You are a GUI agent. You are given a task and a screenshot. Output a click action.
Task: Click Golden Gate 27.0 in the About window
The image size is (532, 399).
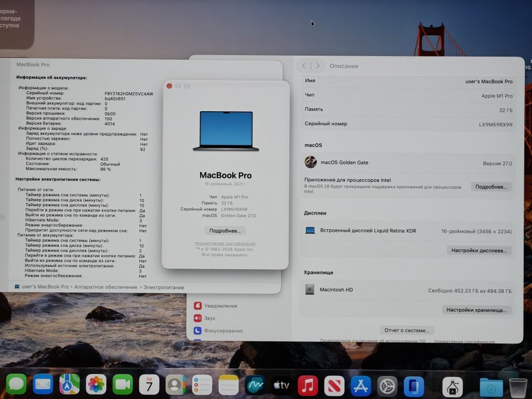coord(238,215)
